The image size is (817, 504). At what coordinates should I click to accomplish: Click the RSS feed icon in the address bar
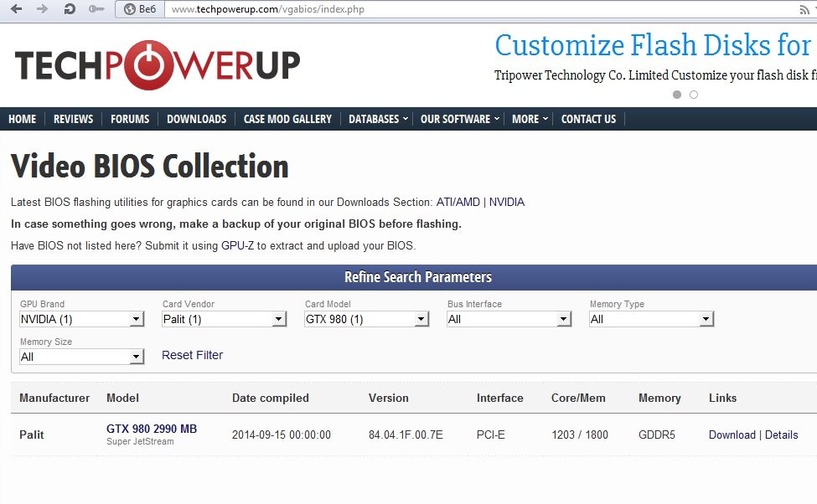(804, 9)
